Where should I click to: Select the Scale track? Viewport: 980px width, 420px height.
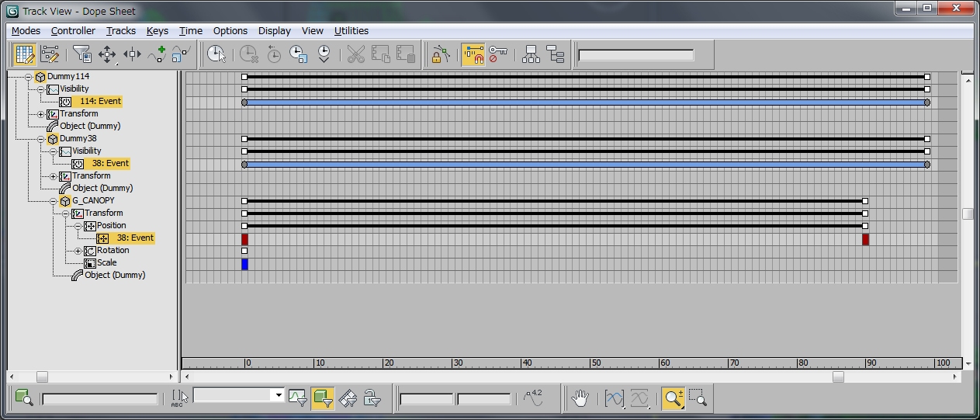(106, 263)
